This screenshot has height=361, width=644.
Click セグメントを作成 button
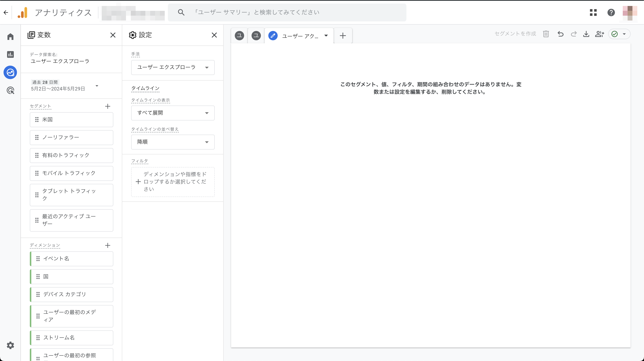(515, 34)
